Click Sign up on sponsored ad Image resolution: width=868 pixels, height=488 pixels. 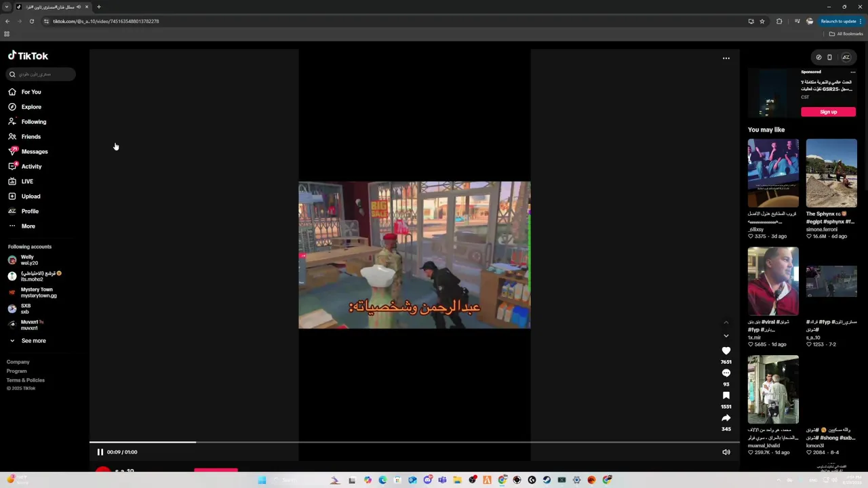tap(828, 112)
